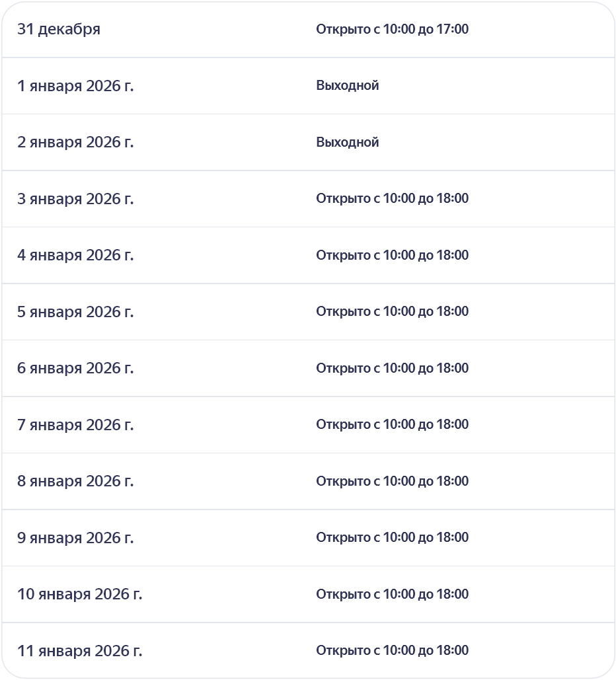Select opening hours for 6 января
The height and width of the screenshot is (680, 616).
(392, 368)
